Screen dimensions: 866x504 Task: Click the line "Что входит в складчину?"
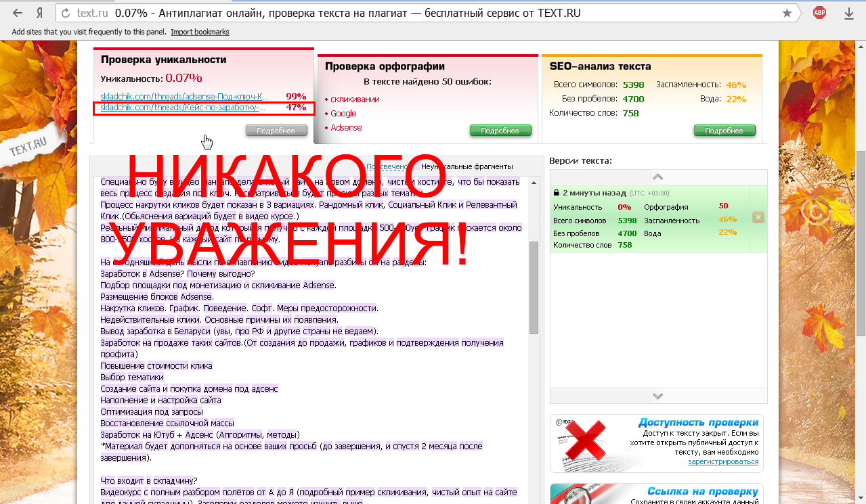click(149, 481)
